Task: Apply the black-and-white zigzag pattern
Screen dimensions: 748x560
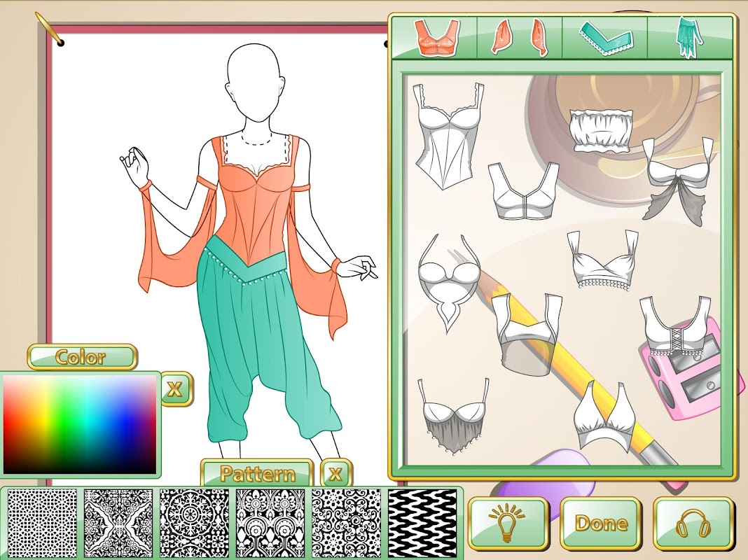Action: tap(422, 522)
